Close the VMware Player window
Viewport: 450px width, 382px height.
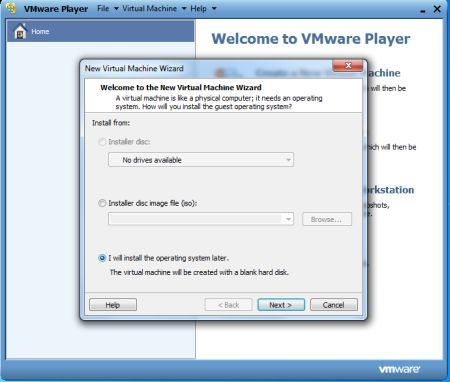click(437, 9)
